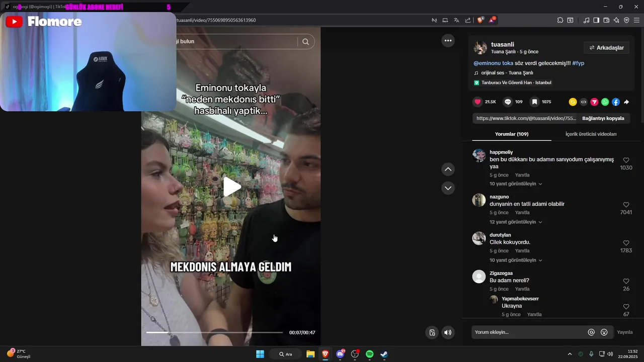Like Yapmabekevserr's reply 'Ukrayna'

click(626, 307)
